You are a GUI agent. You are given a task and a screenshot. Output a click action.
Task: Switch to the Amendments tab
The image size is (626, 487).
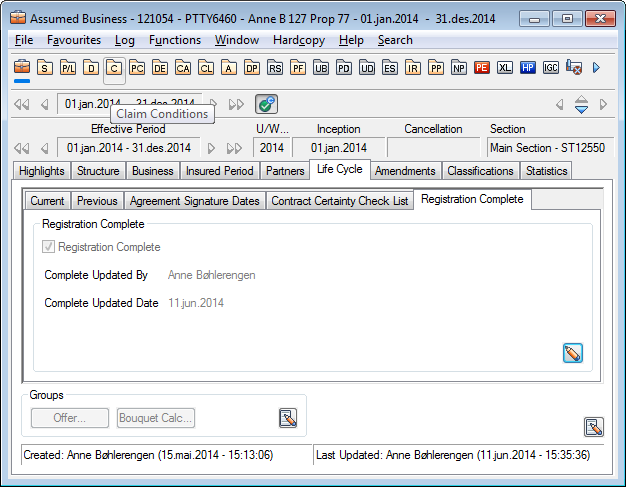pos(405,171)
